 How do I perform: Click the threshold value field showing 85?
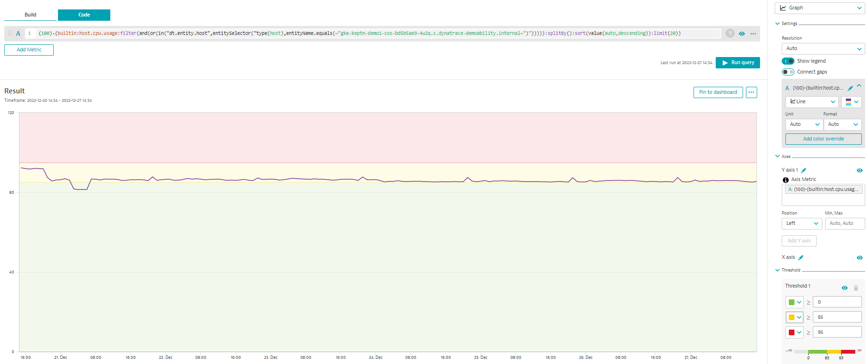837,317
